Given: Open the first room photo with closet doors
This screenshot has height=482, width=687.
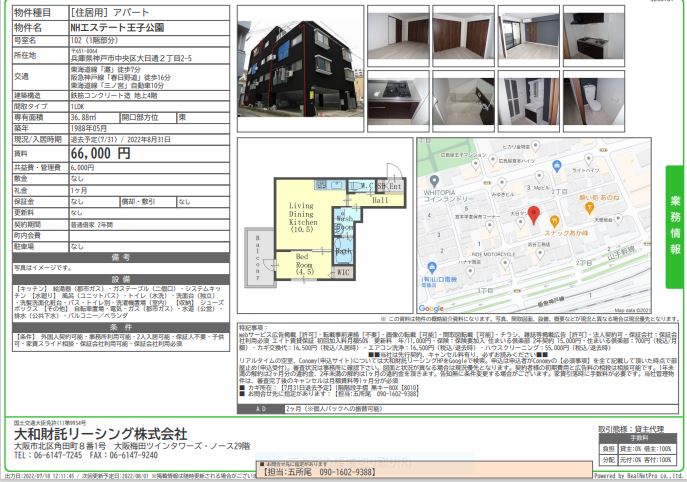Looking at the screenshot, I should click(398, 36).
